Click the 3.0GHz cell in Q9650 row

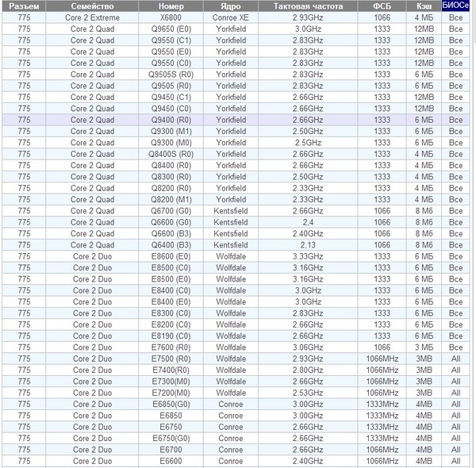click(308, 29)
